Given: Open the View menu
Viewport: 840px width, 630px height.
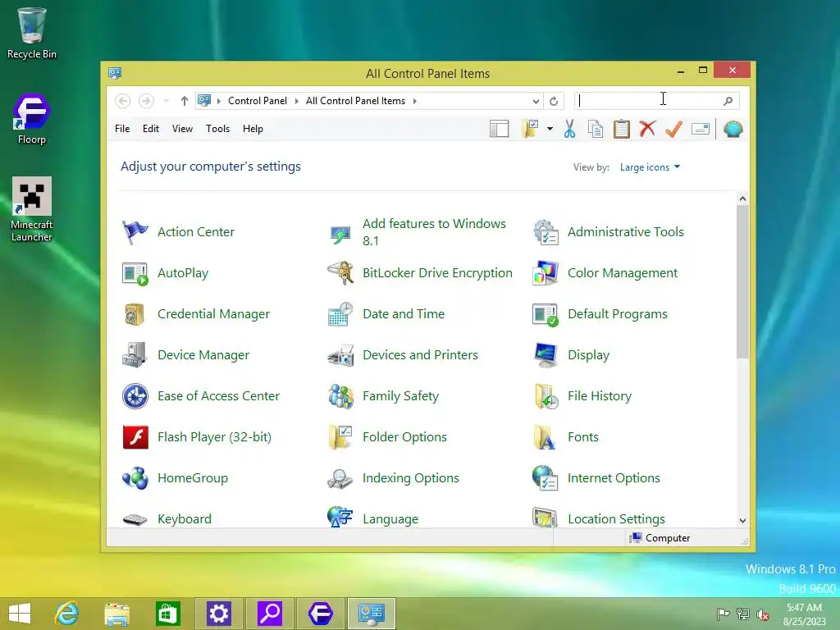Looking at the screenshot, I should point(182,129).
